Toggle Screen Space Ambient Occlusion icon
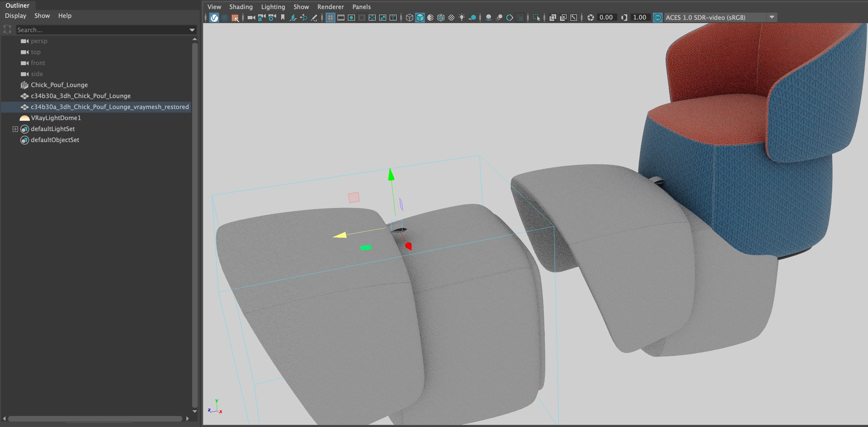Image resolution: width=868 pixels, height=427 pixels. point(489,18)
